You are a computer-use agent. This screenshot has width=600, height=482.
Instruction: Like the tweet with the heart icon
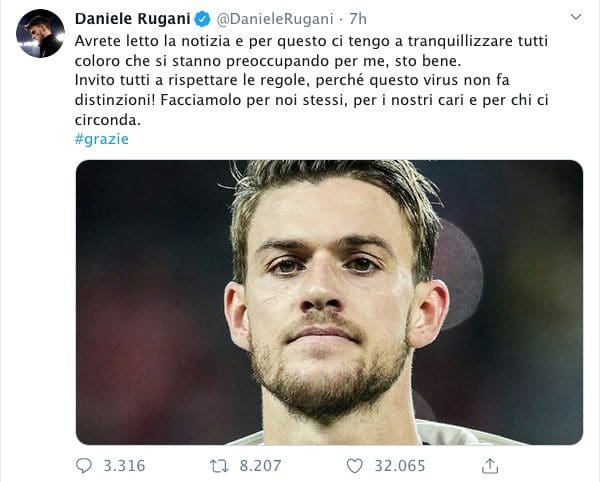[x=354, y=466]
